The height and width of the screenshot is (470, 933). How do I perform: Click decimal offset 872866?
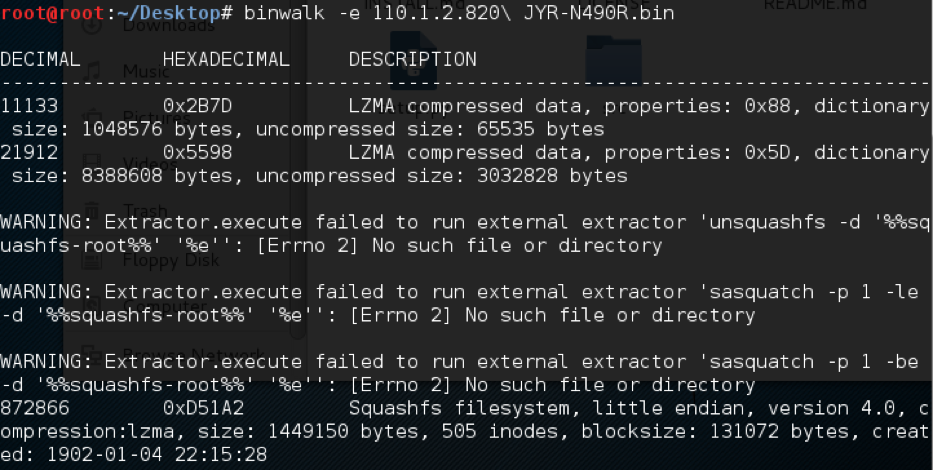pyautogui.click(x=35, y=408)
